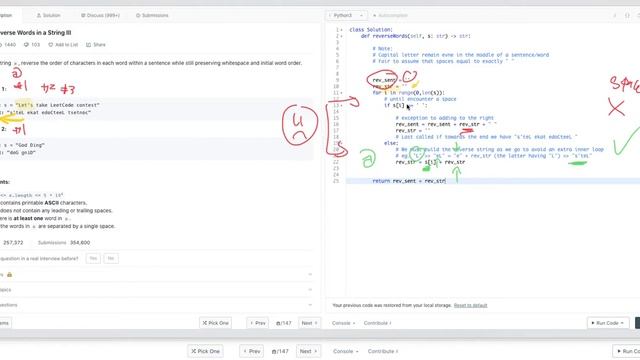Viewport: 640px width, 360px height.
Task: Collapse the fold arrow at code line 2
Action: pos(342,36)
